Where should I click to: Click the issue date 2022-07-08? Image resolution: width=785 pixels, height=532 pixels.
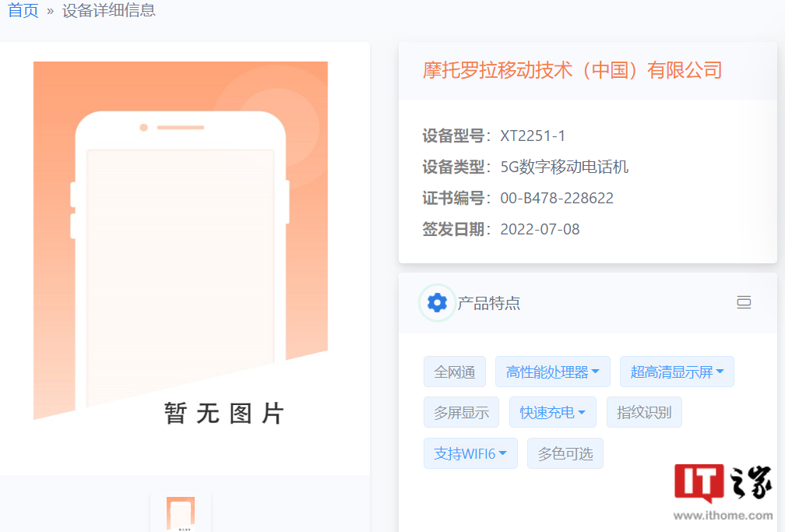(x=540, y=229)
